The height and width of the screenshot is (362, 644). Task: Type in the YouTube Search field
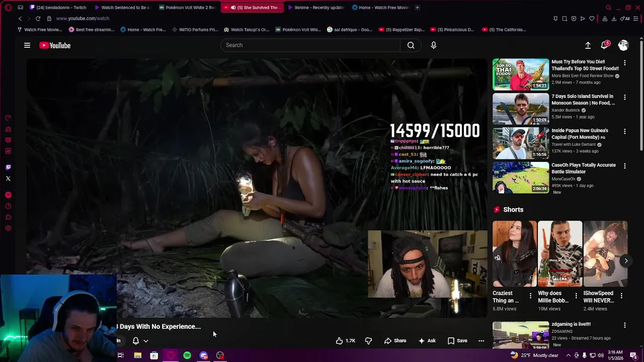click(x=310, y=45)
